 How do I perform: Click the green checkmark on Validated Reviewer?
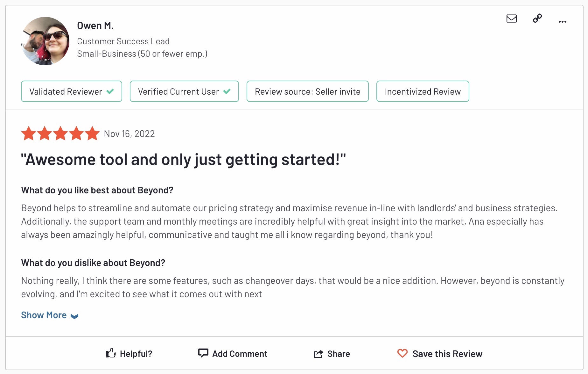point(111,91)
